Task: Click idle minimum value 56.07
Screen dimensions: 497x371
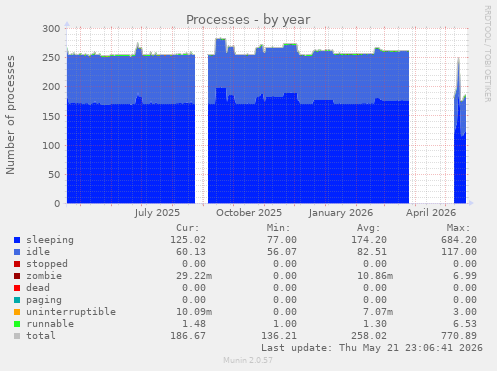Action: tap(281, 252)
